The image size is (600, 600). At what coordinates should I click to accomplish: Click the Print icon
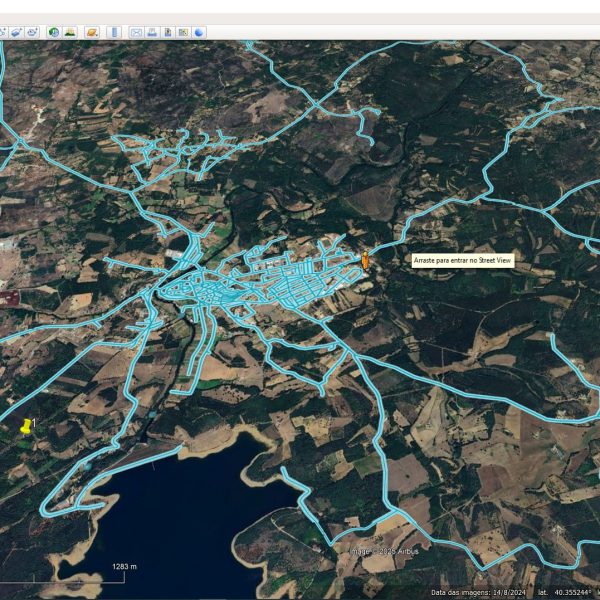pos(152,33)
